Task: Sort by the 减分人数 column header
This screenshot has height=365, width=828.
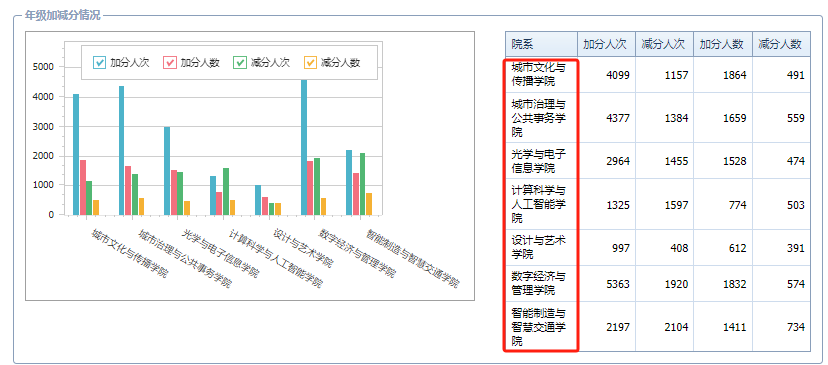Action: [781, 44]
